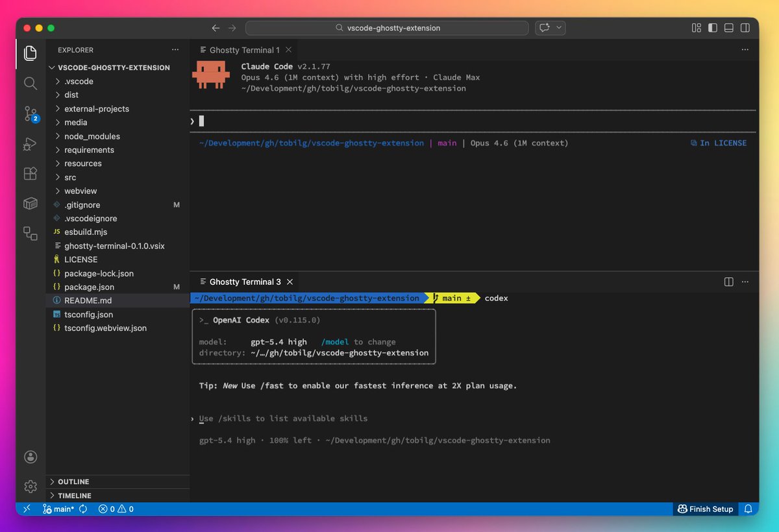Screen dimensions: 779x532
Task: Open the Accounts menu icon
Action: [x=31, y=457]
